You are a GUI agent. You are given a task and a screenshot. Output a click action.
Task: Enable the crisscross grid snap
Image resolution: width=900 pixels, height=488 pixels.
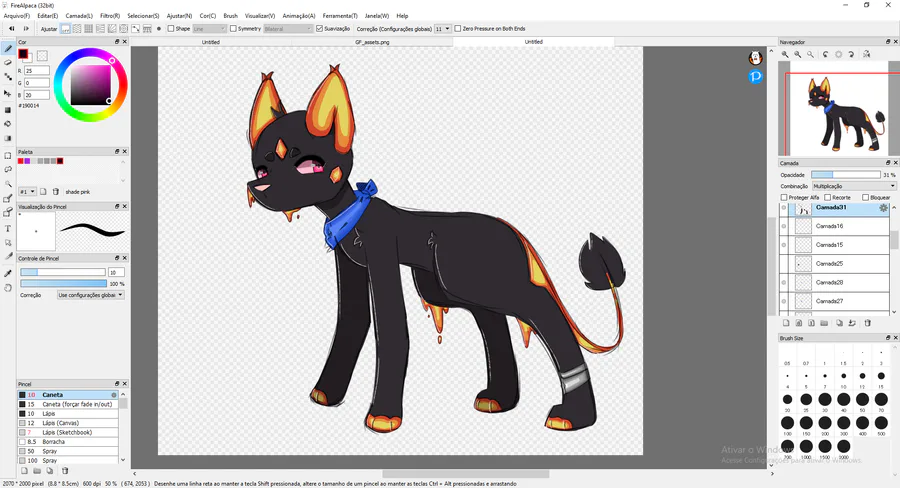[88, 29]
